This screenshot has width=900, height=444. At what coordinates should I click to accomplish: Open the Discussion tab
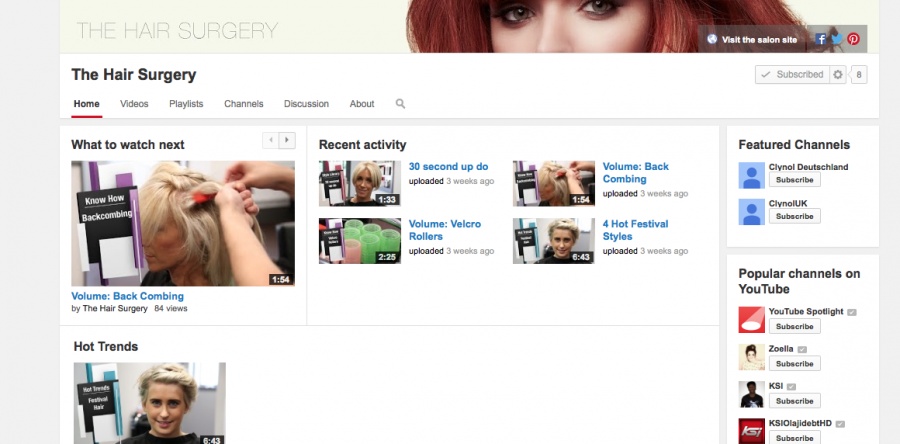click(x=307, y=104)
